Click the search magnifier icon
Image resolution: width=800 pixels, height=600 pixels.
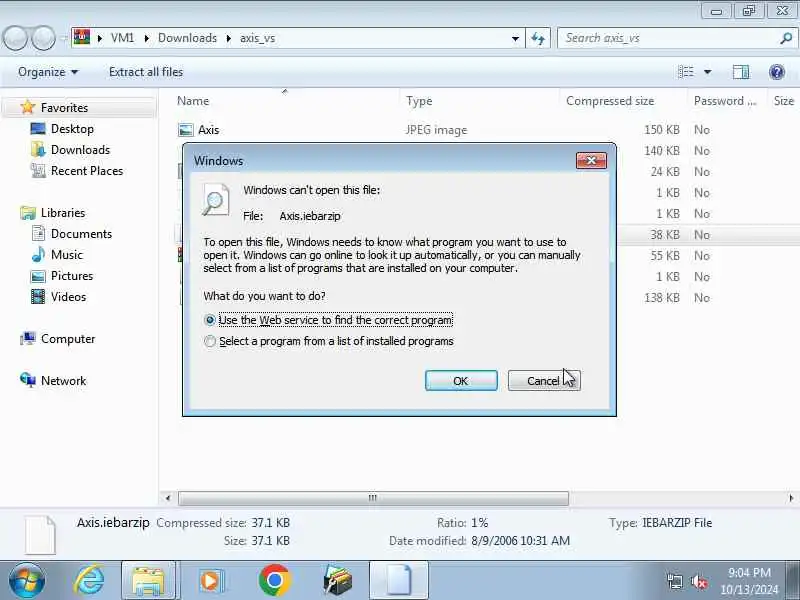coord(786,38)
